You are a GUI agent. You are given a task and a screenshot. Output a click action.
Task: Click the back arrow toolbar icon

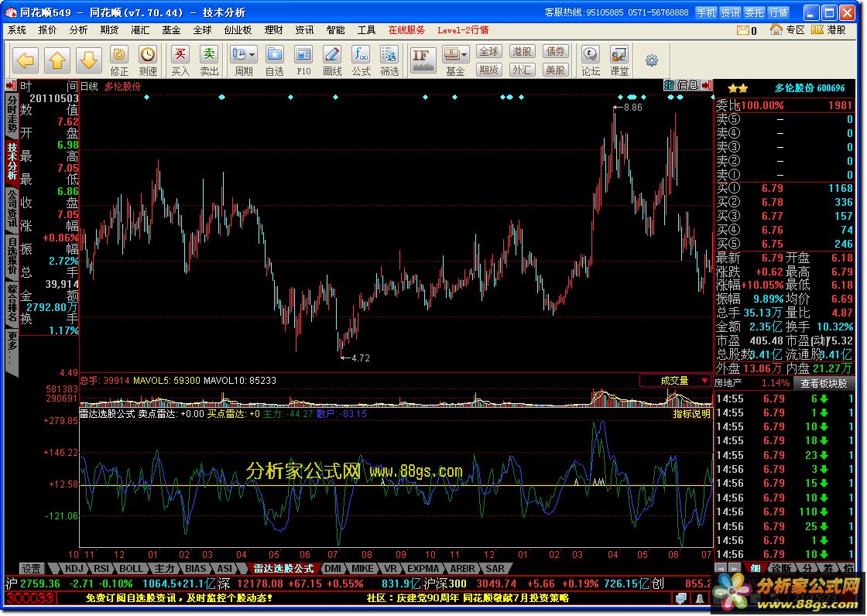26,60
